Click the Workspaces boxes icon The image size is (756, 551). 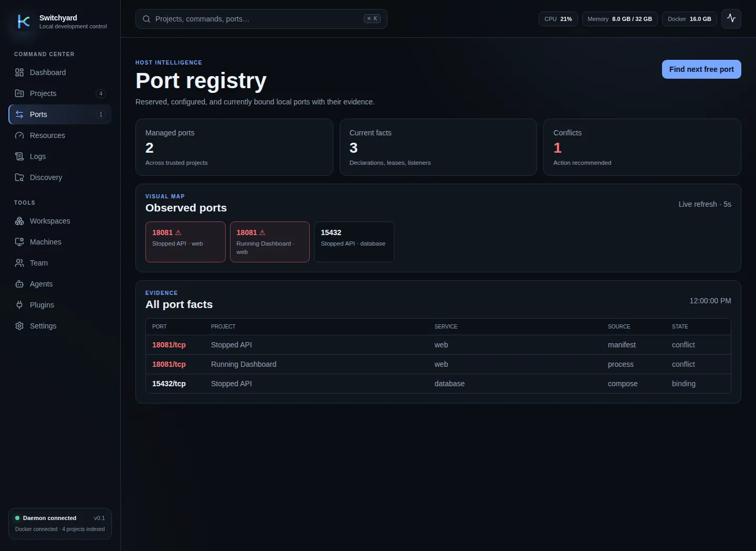click(x=19, y=221)
